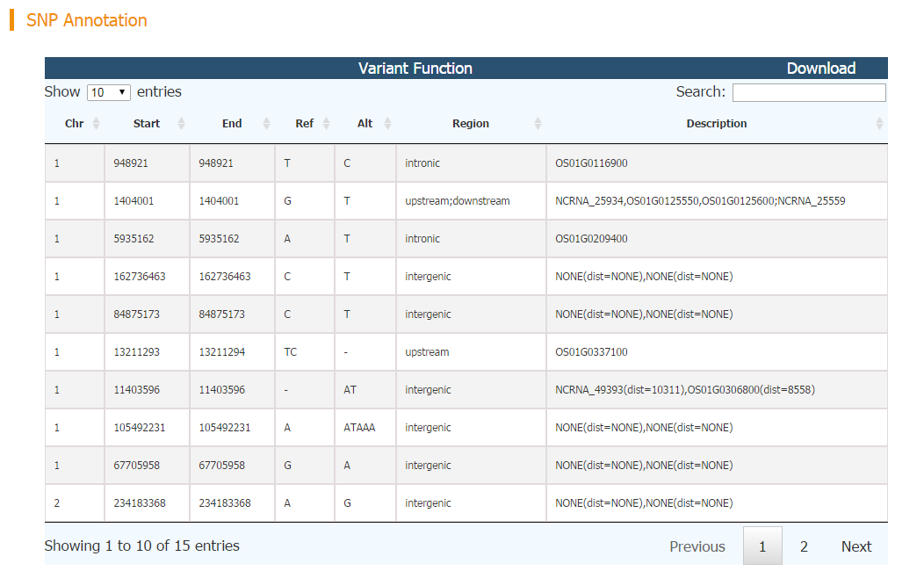Select Start value 11403596

(137, 389)
